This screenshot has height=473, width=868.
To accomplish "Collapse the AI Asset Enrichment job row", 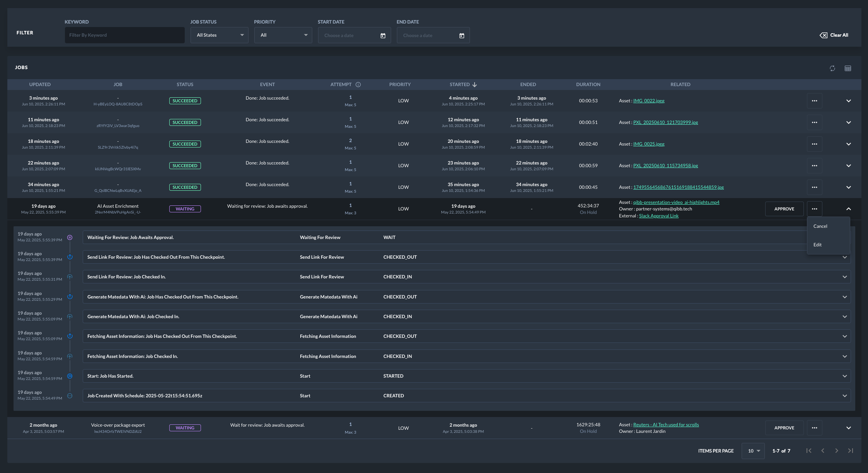I will coord(849,209).
